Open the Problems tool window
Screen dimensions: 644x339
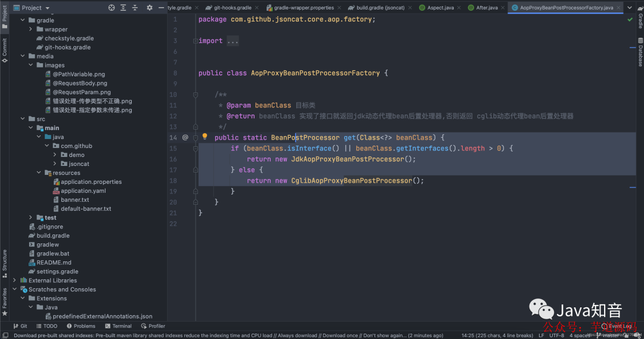coord(81,326)
